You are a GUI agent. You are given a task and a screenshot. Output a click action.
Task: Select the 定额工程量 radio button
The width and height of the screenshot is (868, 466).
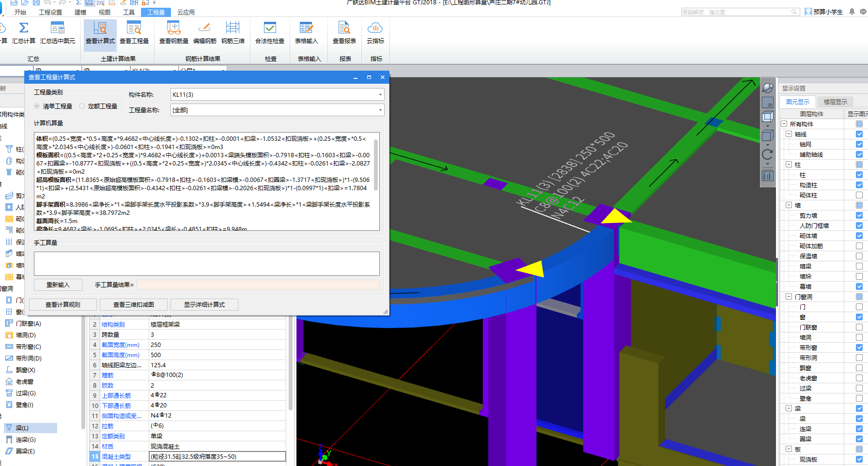point(82,106)
